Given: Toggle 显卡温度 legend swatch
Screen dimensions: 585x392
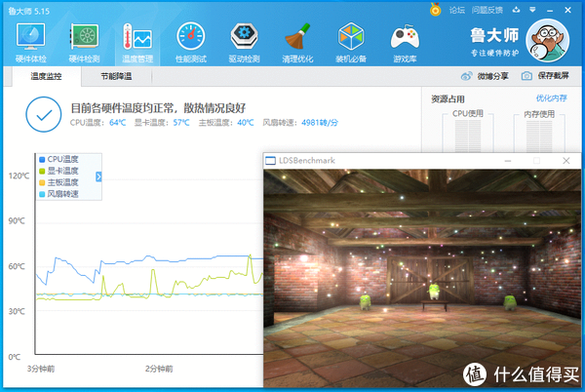Looking at the screenshot, I should tap(42, 172).
